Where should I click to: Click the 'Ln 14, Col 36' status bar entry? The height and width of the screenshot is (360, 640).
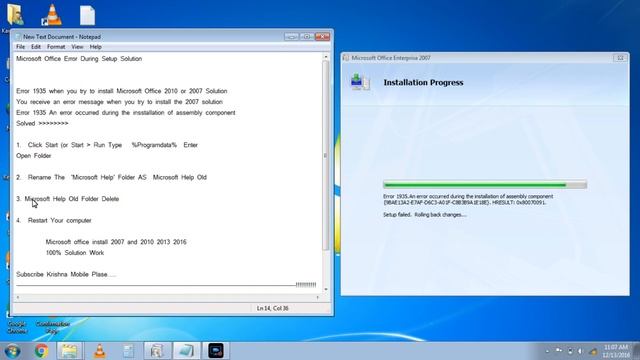click(x=273, y=308)
